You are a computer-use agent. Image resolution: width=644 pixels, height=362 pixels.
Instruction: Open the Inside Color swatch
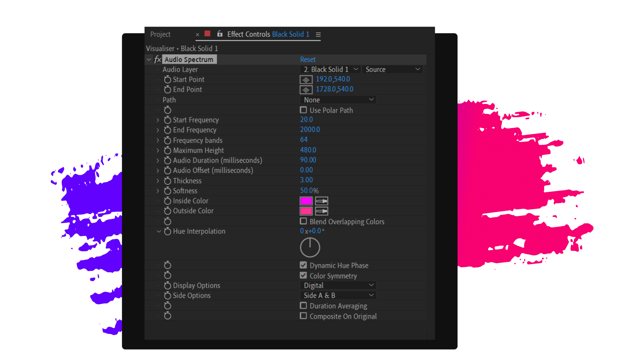point(306,201)
